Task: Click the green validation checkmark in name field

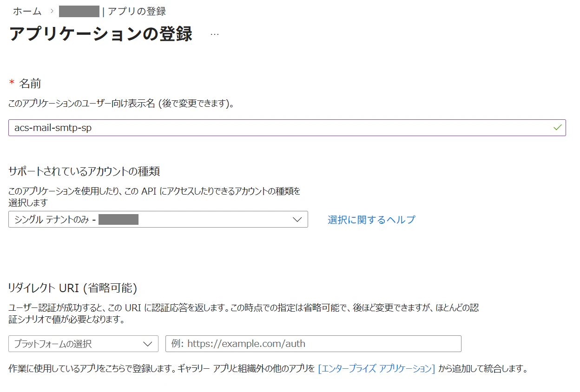Action: tap(558, 127)
